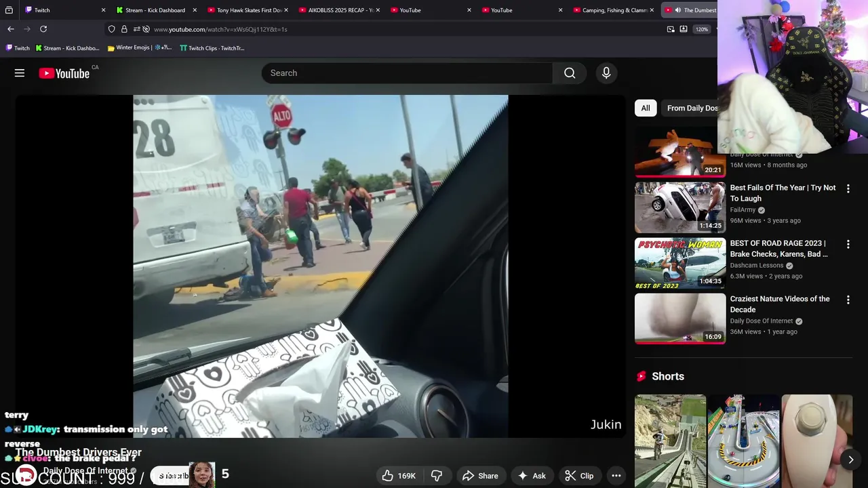Open the Best of Road Rage 2023 thumbnail
Screen dimensions: 868x488
(x=680, y=263)
